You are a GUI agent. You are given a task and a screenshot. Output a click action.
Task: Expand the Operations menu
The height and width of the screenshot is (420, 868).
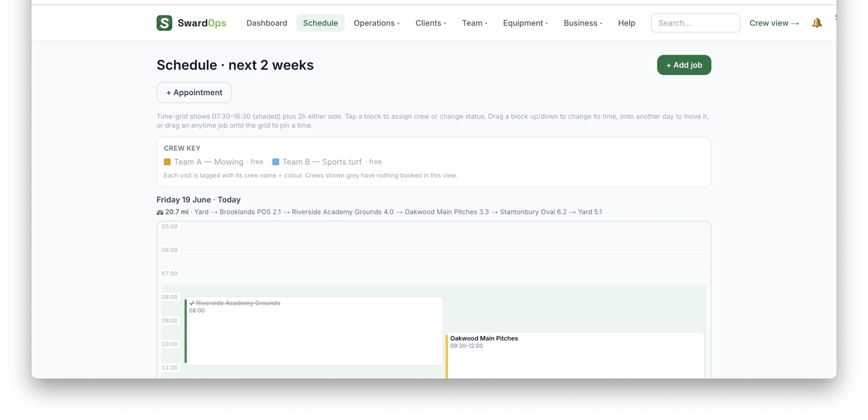377,23
